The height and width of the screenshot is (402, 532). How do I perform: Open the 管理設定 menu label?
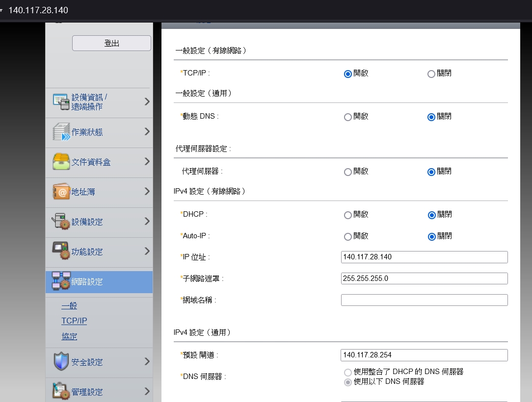[87, 392]
